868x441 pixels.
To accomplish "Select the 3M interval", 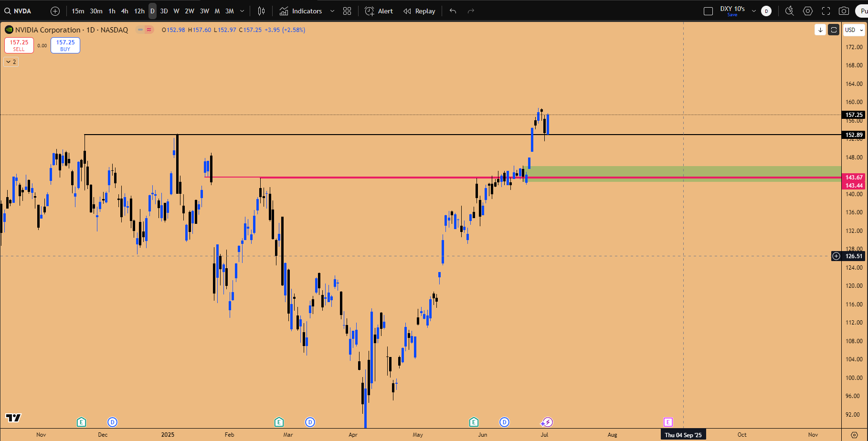I will 229,11.
